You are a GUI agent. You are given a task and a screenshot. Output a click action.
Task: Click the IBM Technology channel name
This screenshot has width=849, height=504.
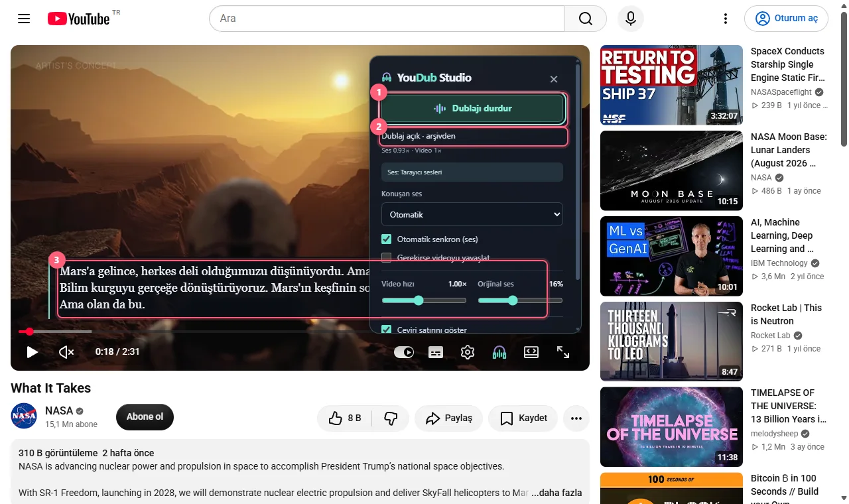click(779, 263)
